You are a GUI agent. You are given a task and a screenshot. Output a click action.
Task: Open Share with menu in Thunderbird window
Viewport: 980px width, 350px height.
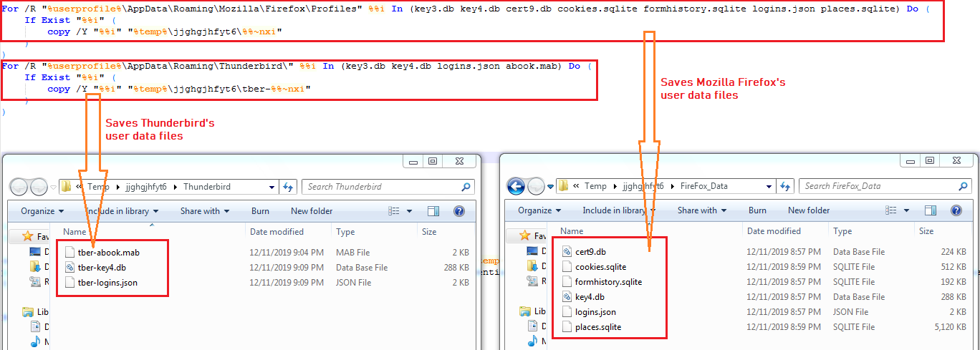205,211
